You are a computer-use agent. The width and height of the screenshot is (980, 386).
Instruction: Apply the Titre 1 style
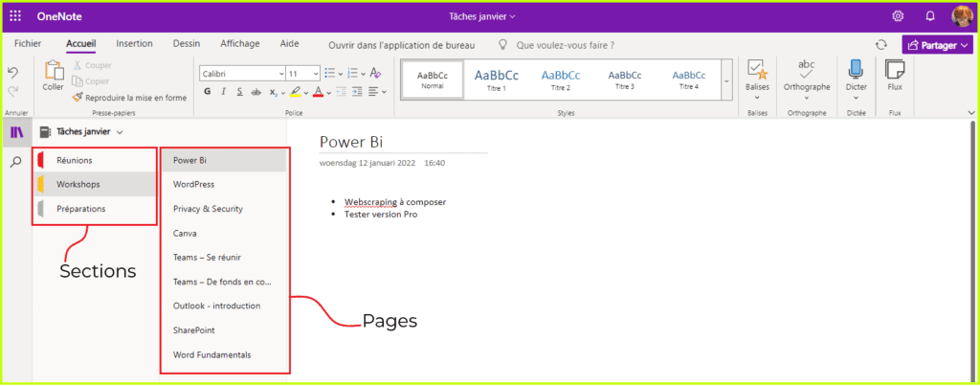497,79
